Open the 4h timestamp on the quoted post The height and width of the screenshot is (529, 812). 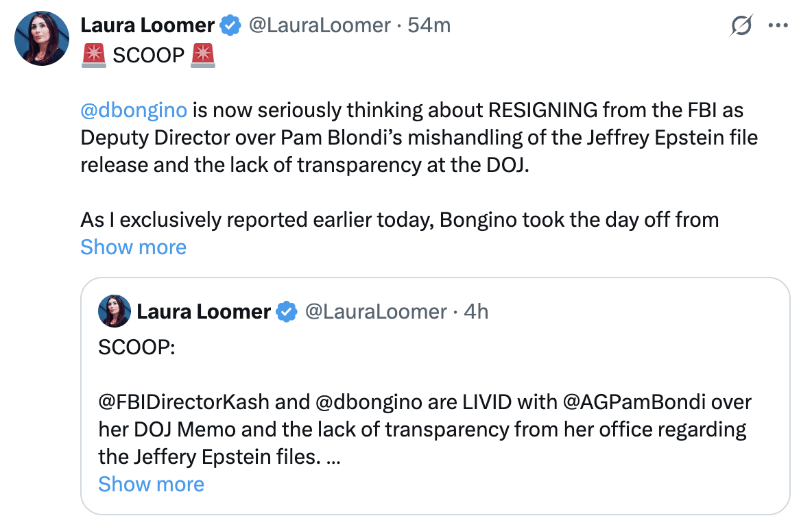[x=476, y=312]
